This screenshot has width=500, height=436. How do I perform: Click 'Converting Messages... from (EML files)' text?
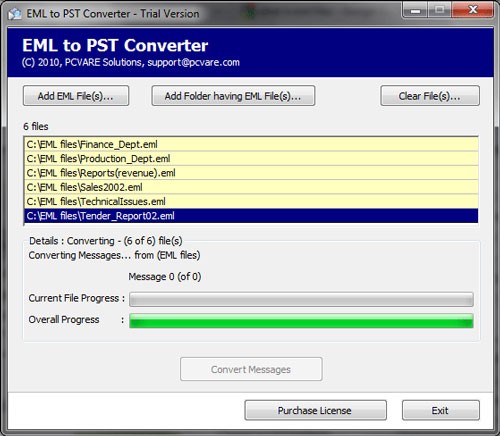coord(114,255)
